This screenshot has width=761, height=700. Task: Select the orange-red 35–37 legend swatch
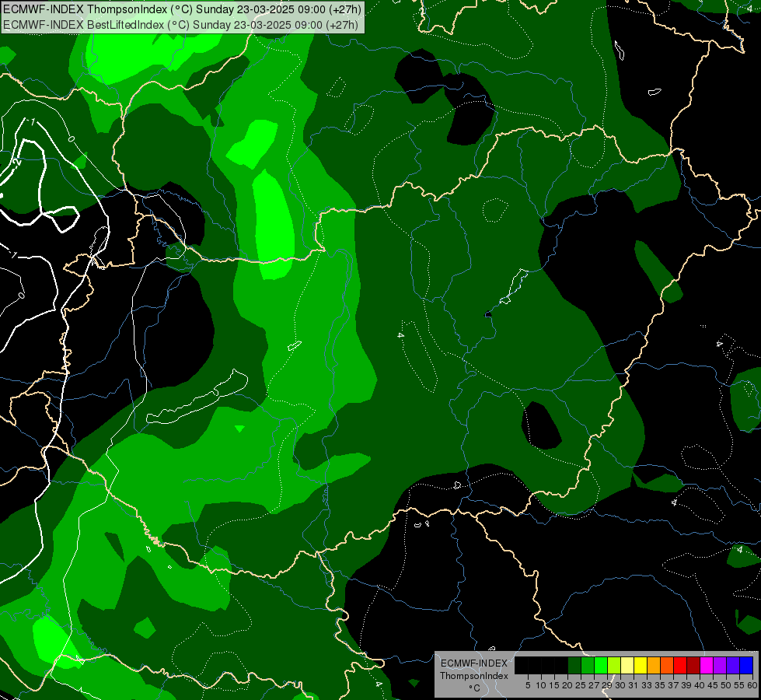point(667,665)
